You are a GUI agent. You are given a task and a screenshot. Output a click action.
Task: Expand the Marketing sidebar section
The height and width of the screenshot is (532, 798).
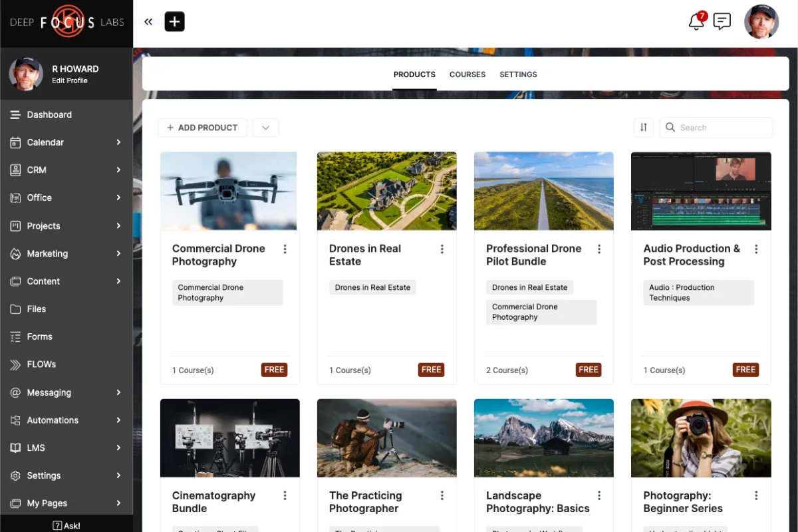[118, 253]
